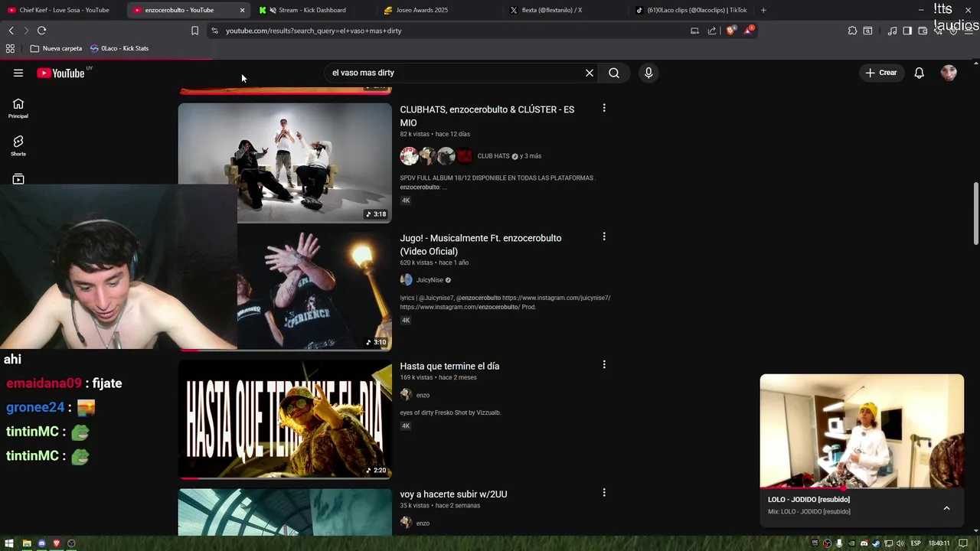The height and width of the screenshot is (551, 980).
Task: Open the CLUB HATS channel name
Action: [493, 156]
